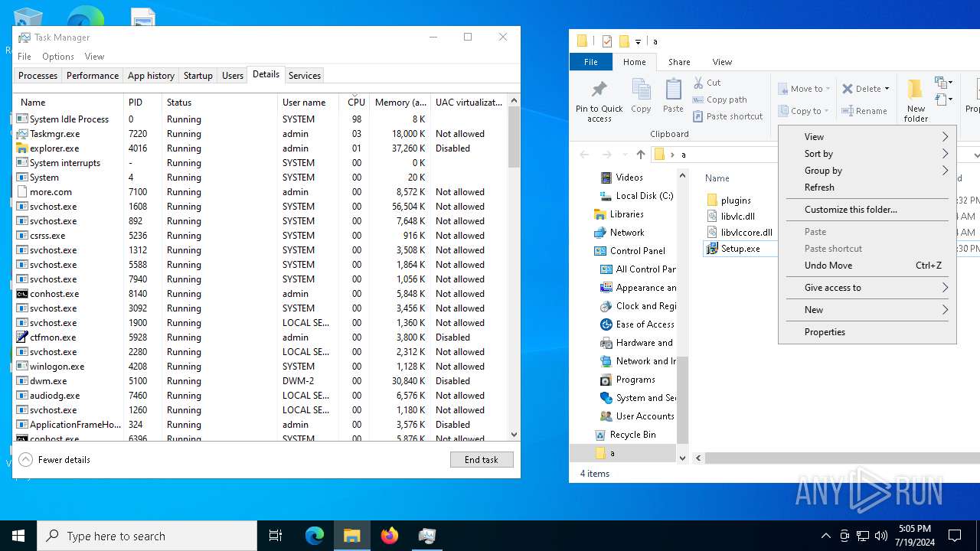
Task: Click the taskbar search box
Action: tap(147, 536)
